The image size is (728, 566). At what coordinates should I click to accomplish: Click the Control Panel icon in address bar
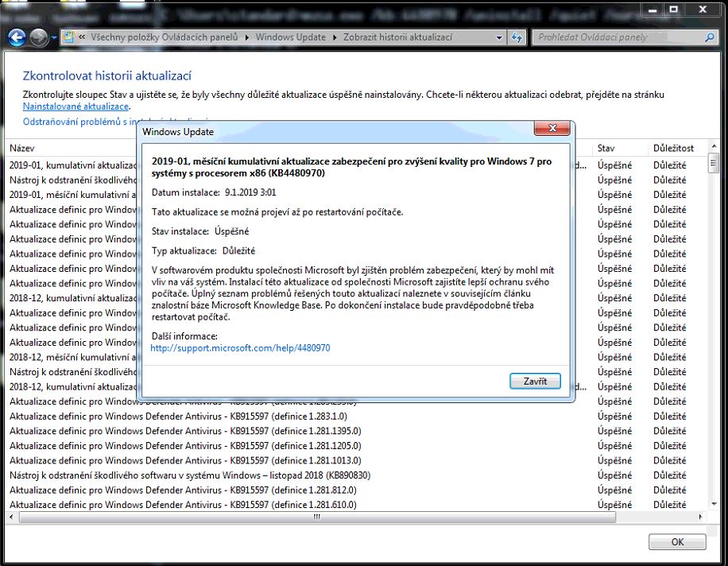coord(70,37)
